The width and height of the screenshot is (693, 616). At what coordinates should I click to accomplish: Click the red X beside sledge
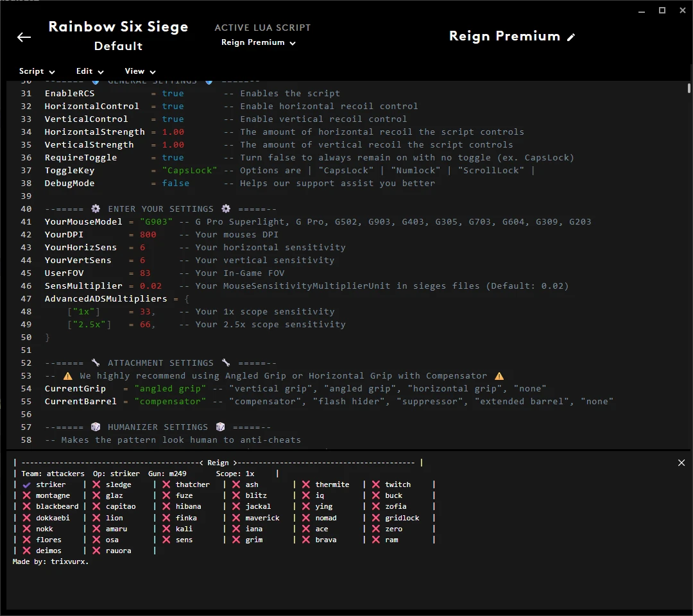[x=96, y=484]
